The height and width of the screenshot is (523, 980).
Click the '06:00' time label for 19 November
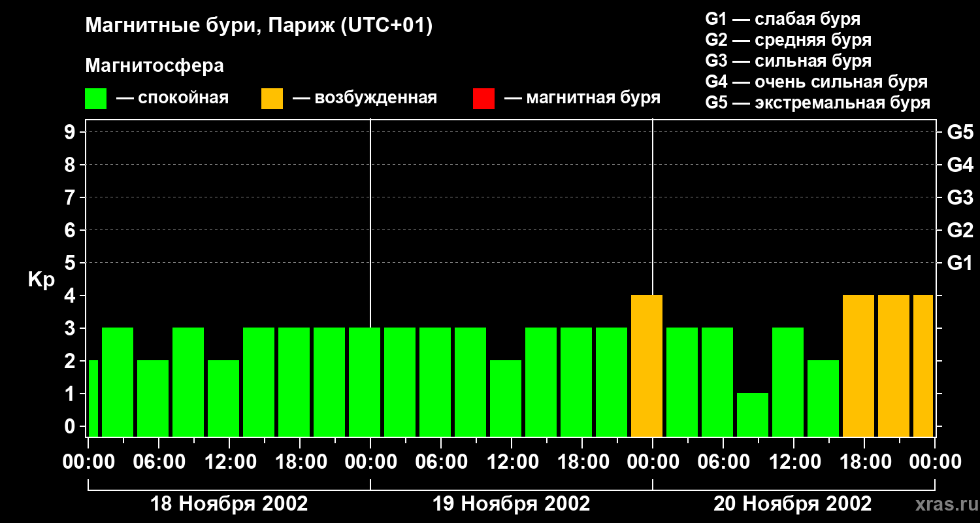coord(441,462)
